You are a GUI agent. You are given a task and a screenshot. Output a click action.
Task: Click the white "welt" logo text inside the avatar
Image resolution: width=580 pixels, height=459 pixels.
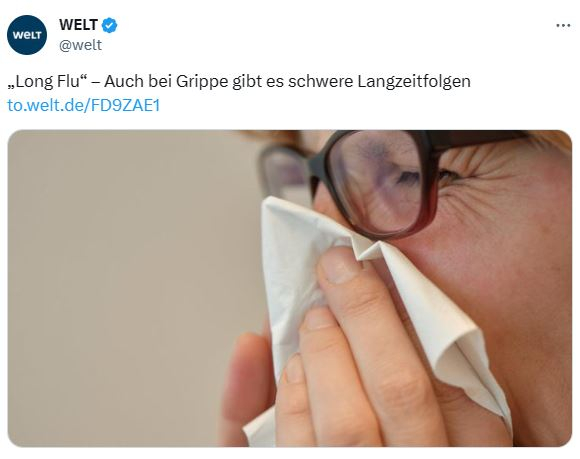[x=27, y=35]
